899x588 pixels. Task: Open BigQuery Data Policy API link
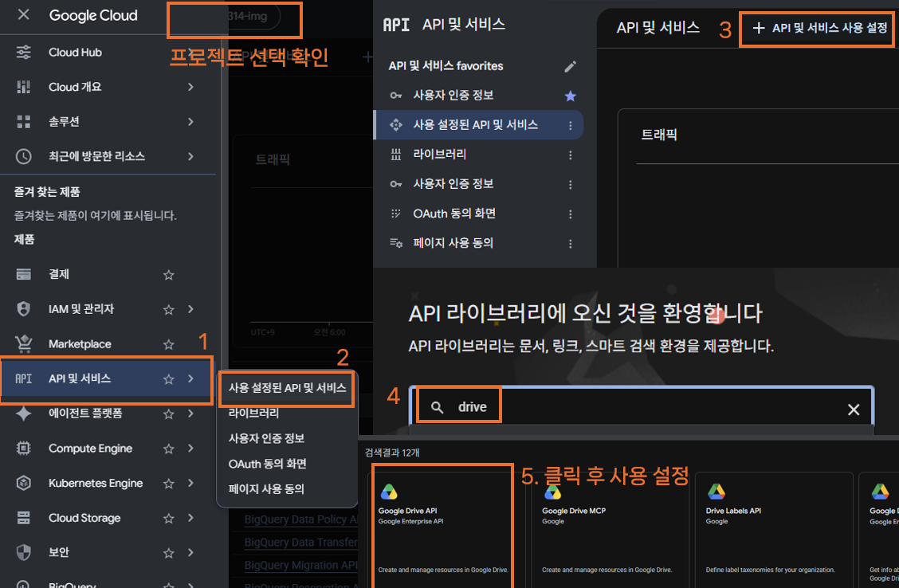click(x=300, y=519)
